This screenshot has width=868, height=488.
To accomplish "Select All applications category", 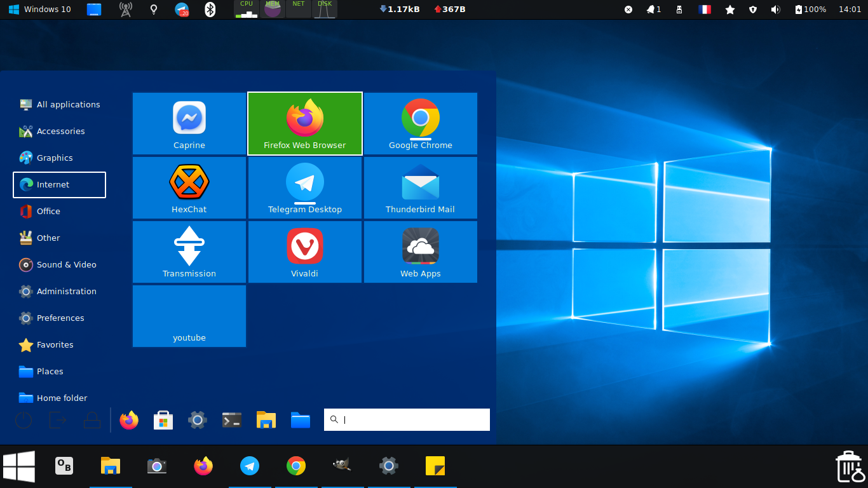I will [60, 105].
